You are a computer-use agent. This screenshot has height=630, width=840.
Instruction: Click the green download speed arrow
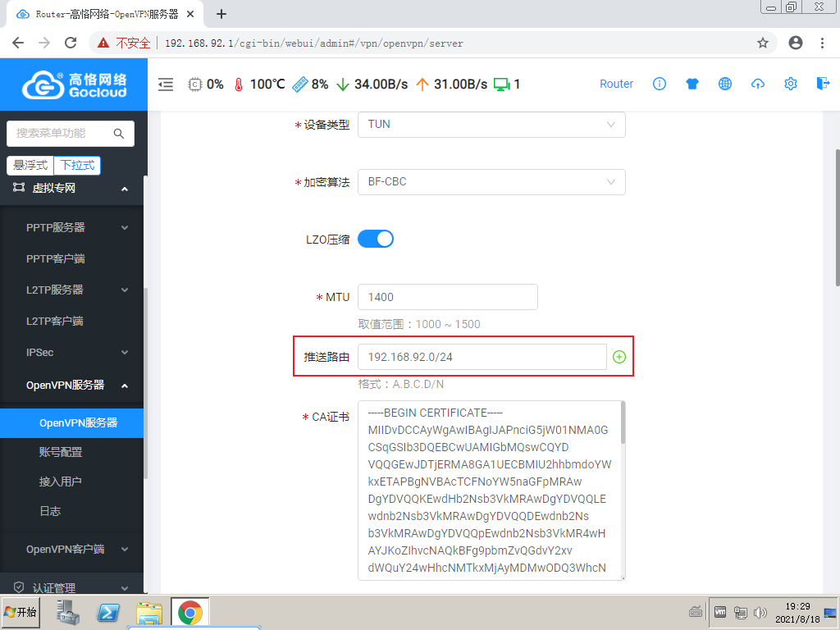(x=343, y=84)
